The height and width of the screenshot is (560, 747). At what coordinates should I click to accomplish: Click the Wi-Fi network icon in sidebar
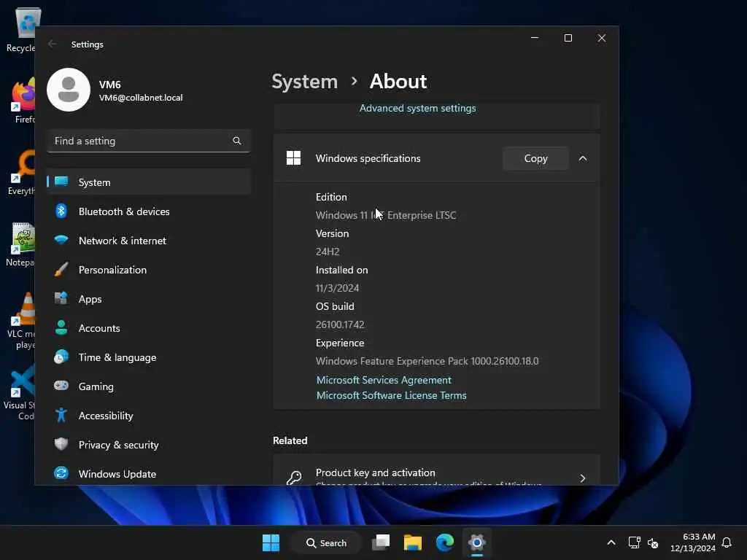coord(61,240)
